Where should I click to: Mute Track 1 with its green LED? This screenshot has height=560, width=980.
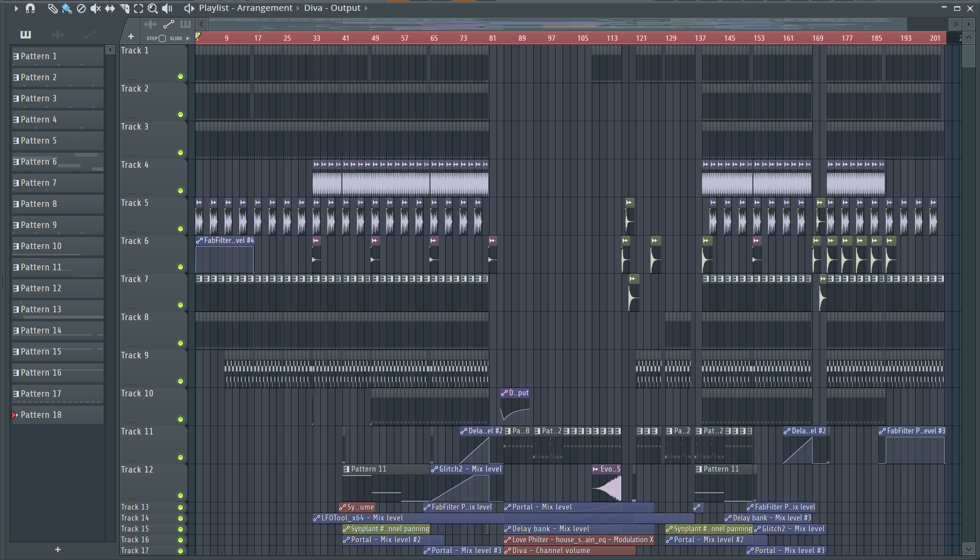pyautogui.click(x=180, y=77)
